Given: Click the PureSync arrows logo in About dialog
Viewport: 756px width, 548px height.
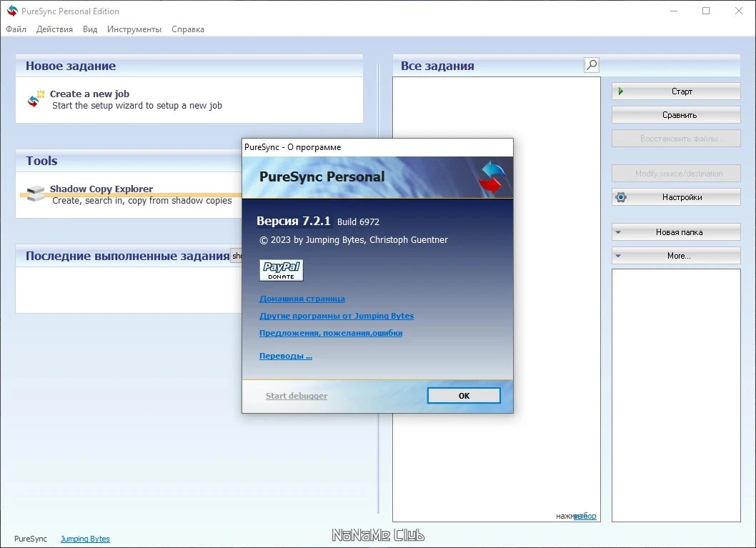Looking at the screenshot, I should click(x=492, y=177).
